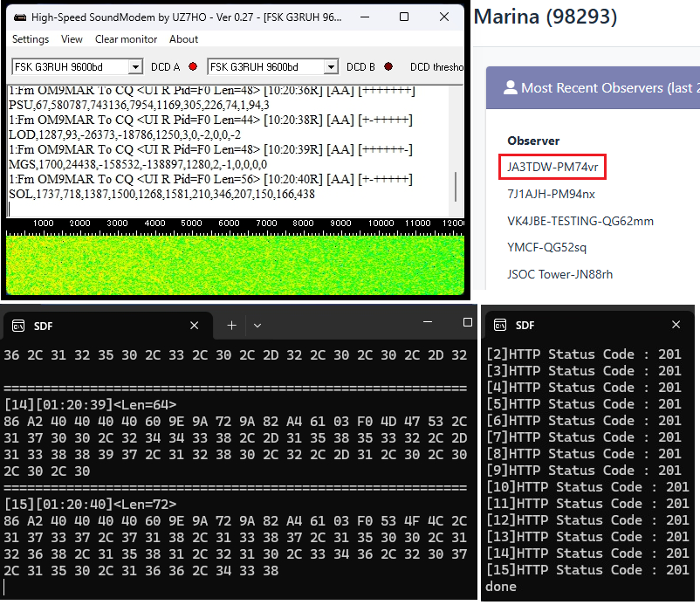Click the packet header with time 10:20:40R
The height and width of the screenshot is (605, 700).
(x=210, y=179)
